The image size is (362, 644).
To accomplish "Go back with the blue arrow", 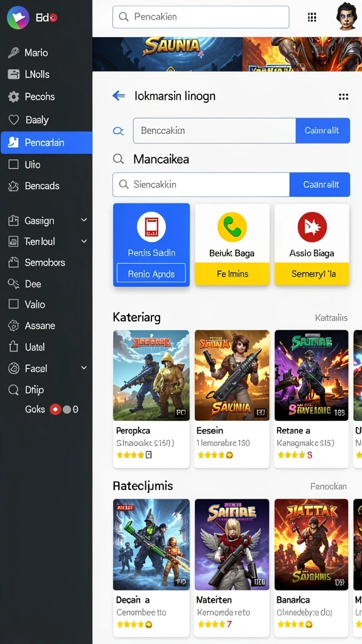I will [x=119, y=96].
